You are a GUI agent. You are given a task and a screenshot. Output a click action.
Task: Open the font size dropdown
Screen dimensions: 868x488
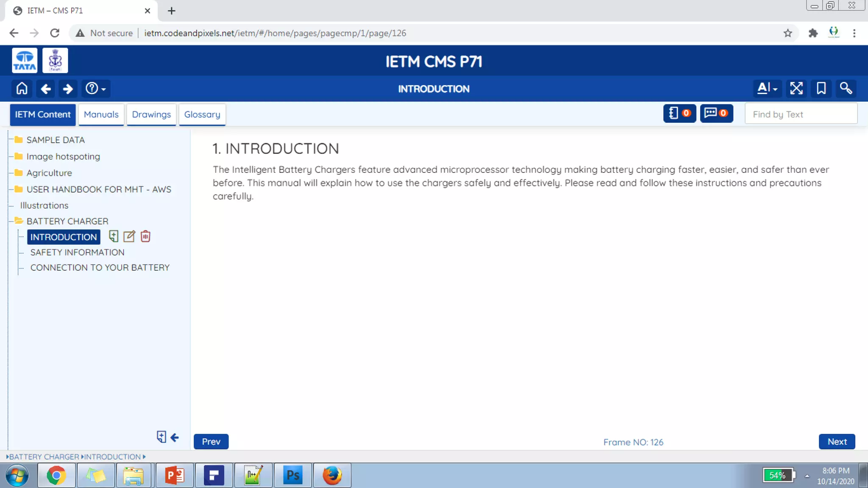[767, 89]
